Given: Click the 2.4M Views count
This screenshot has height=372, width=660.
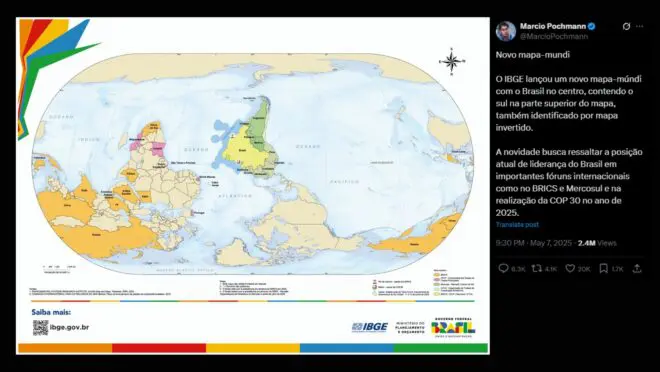Looking at the screenshot, I should pyautogui.click(x=597, y=243).
